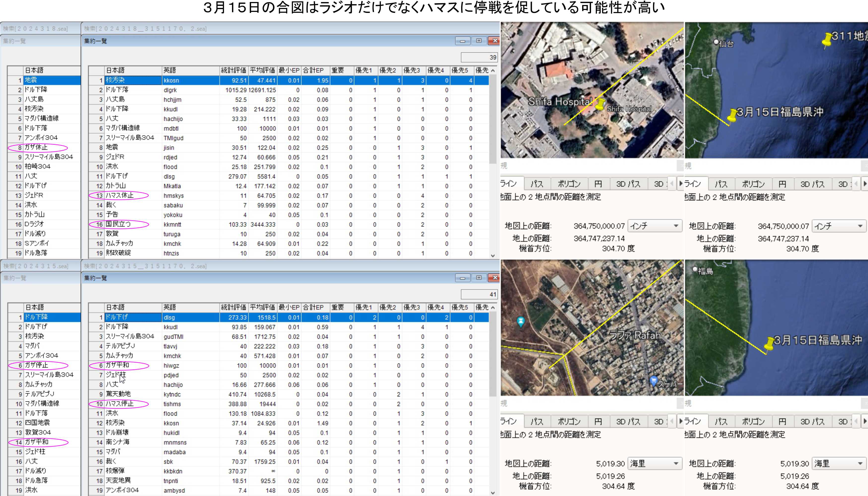
Task: Click the scroll-down arrow of the lower table
Action: pos(493,493)
